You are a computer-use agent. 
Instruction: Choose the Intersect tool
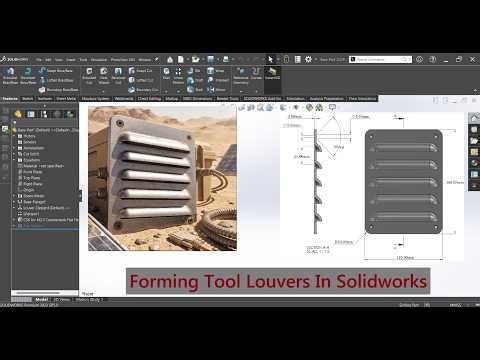point(218,80)
